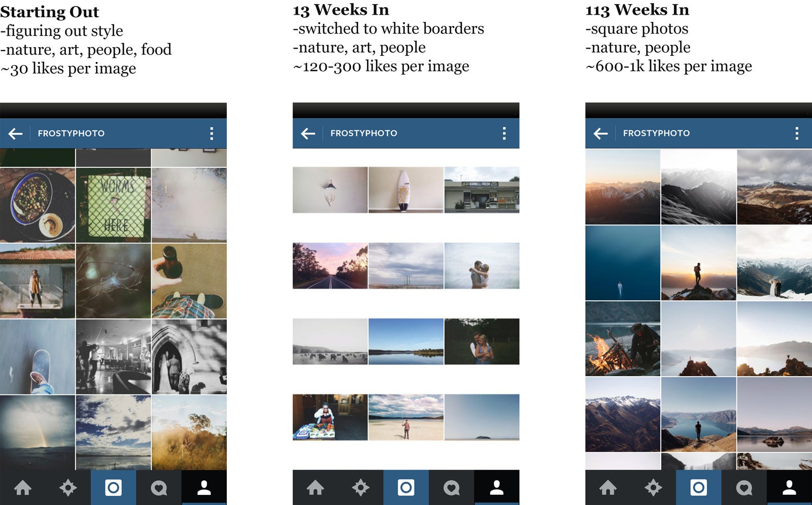Go back using arrow in middle screen
Image resolution: width=812 pixels, height=505 pixels.
coord(308,133)
